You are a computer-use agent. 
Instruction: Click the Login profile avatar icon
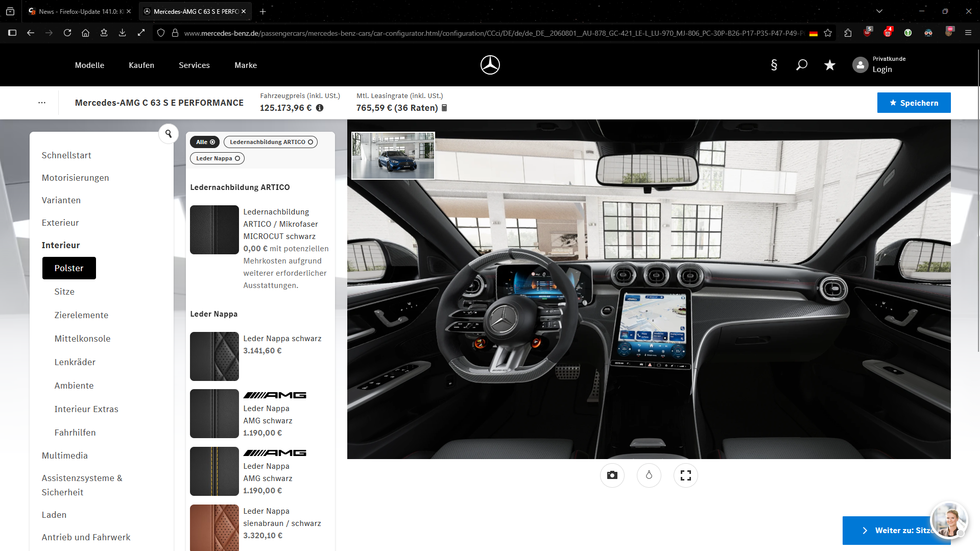pos(860,65)
